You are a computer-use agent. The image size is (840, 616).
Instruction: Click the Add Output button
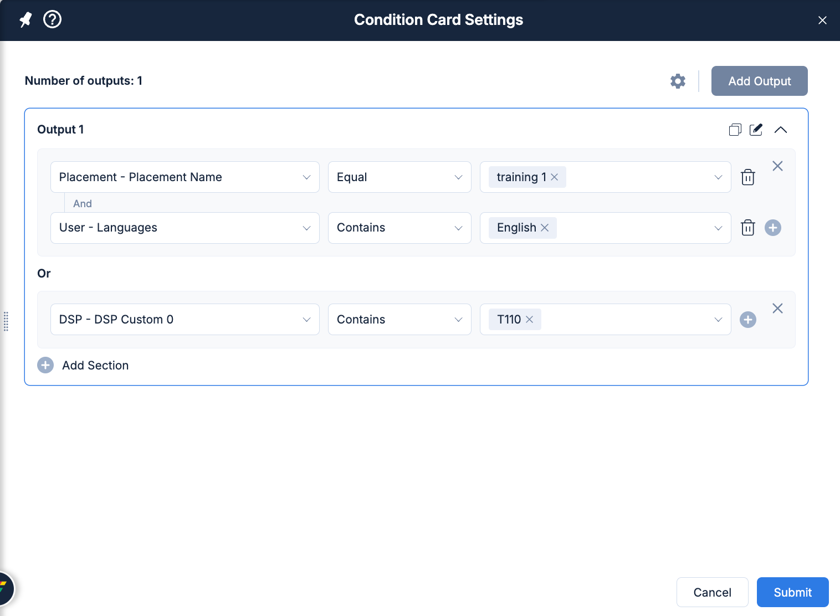760,81
